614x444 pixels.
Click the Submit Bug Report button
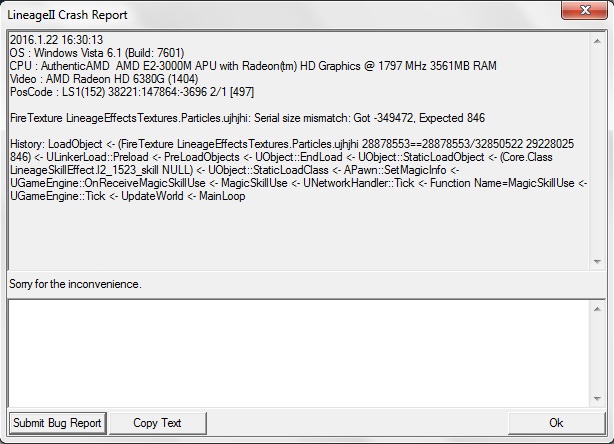58,423
